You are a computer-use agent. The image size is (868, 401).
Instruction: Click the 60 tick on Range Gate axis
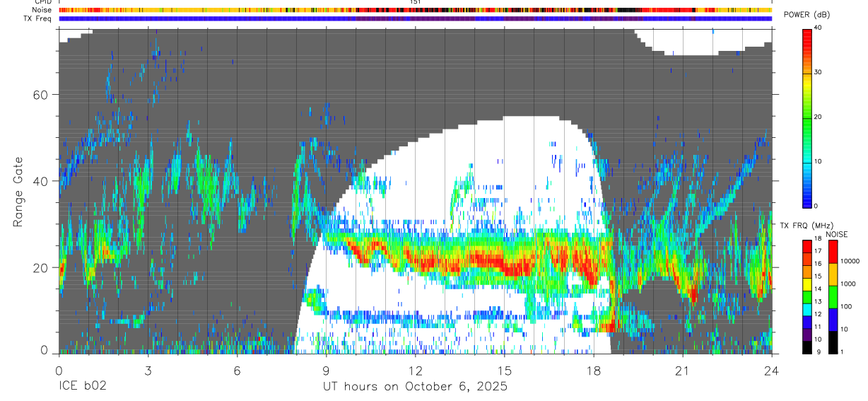[x=41, y=95]
